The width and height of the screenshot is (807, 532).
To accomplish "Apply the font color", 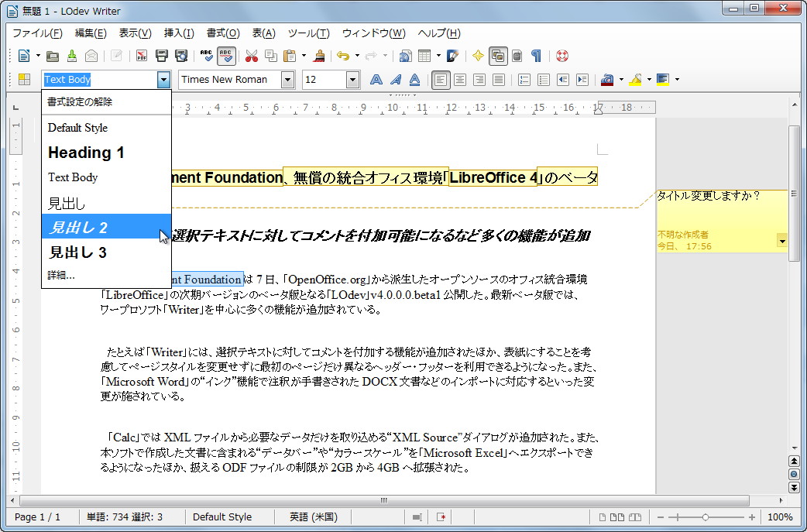I will 607,79.
